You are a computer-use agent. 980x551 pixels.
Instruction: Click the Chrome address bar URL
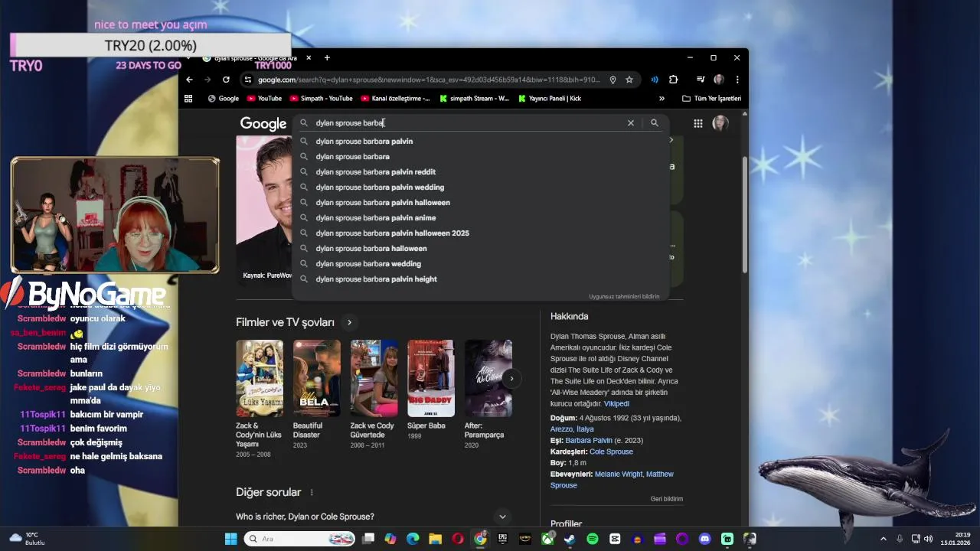click(x=429, y=80)
